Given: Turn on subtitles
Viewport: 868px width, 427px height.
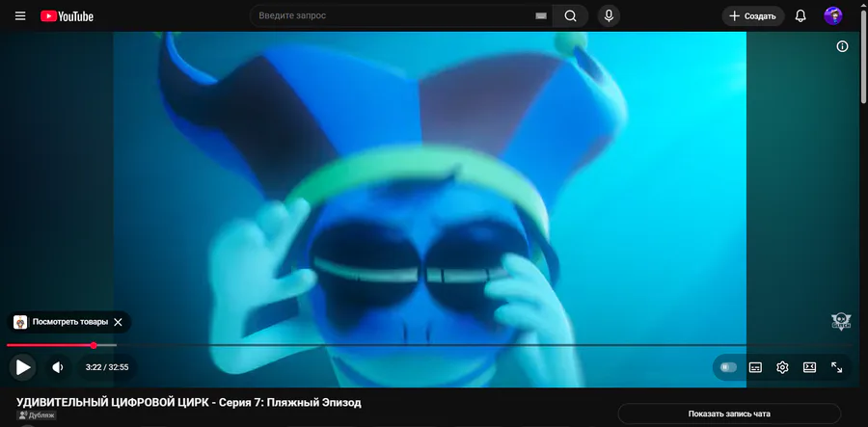Looking at the screenshot, I should (755, 367).
